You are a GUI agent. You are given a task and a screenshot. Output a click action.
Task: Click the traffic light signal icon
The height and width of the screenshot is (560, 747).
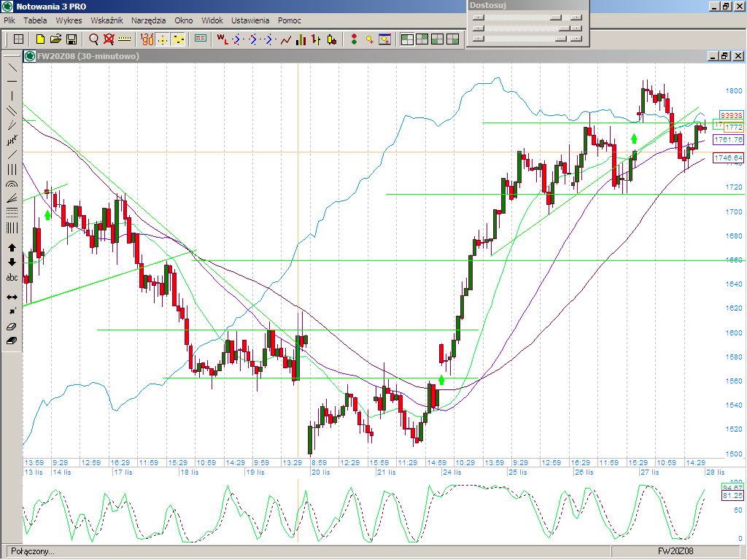[x=354, y=39]
